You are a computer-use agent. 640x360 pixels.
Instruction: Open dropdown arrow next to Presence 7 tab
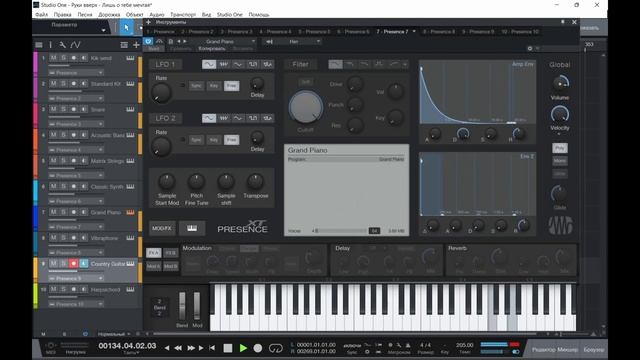click(414, 31)
